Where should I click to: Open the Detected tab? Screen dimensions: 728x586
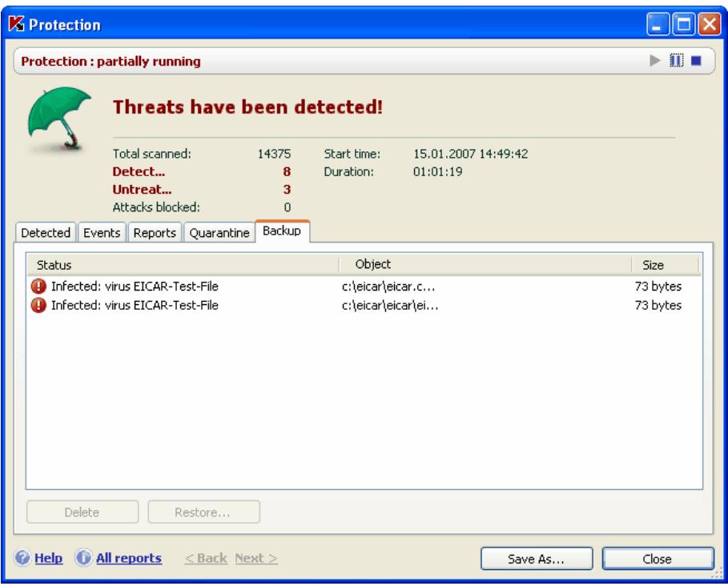pos(50,231)
